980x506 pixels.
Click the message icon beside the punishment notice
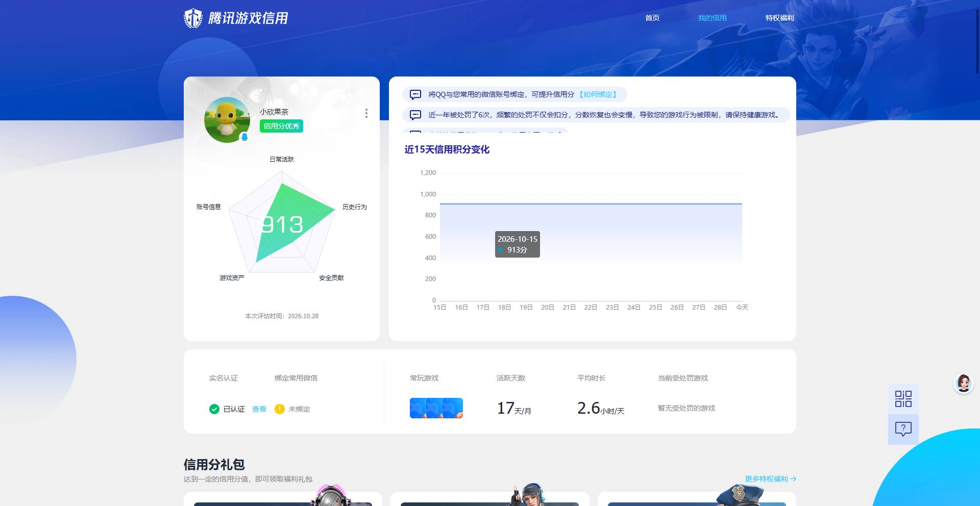point(415,115)
